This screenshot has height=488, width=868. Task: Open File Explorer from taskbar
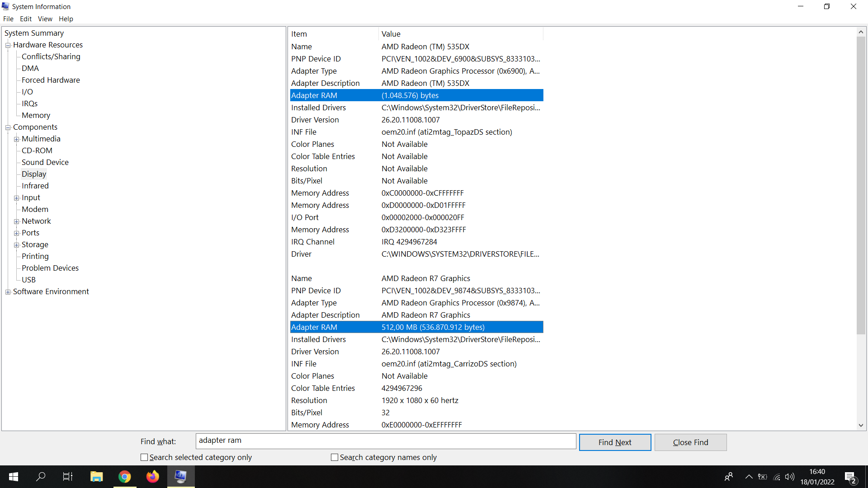click(96, 477)
